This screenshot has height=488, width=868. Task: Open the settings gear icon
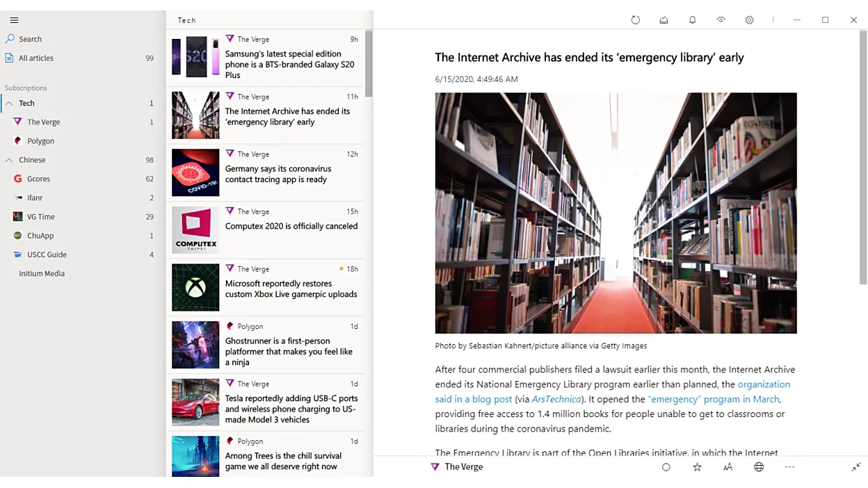(749, 20)
